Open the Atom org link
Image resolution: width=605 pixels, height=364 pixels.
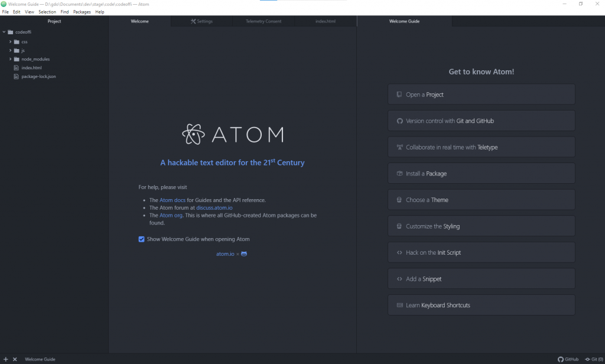[x=171, y=216]
